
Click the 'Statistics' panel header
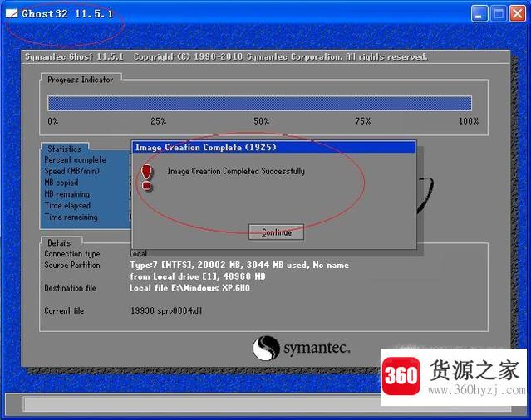[64, 149]
